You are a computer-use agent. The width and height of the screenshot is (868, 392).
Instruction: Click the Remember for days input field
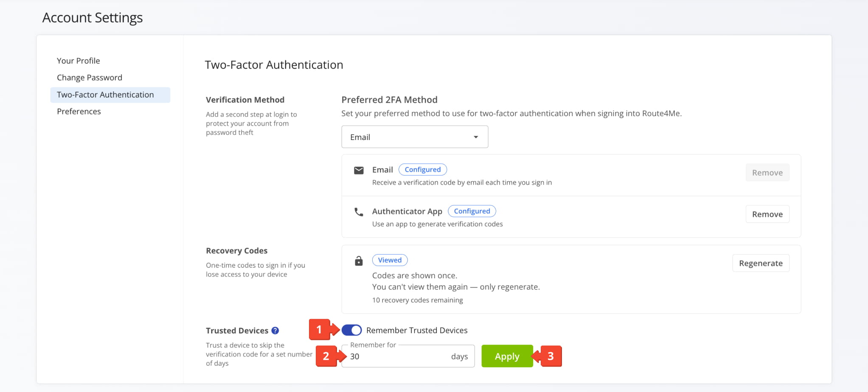[408, 356]
